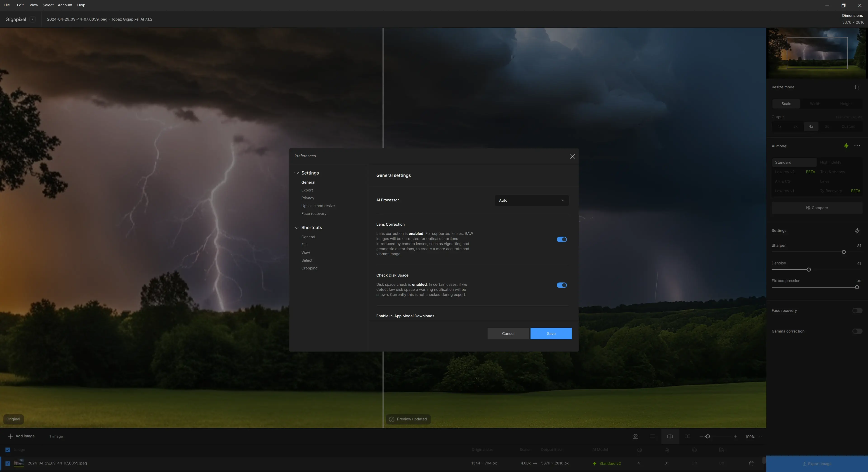
Task: Select the side-by-side view icon
Action: [687, 436]
